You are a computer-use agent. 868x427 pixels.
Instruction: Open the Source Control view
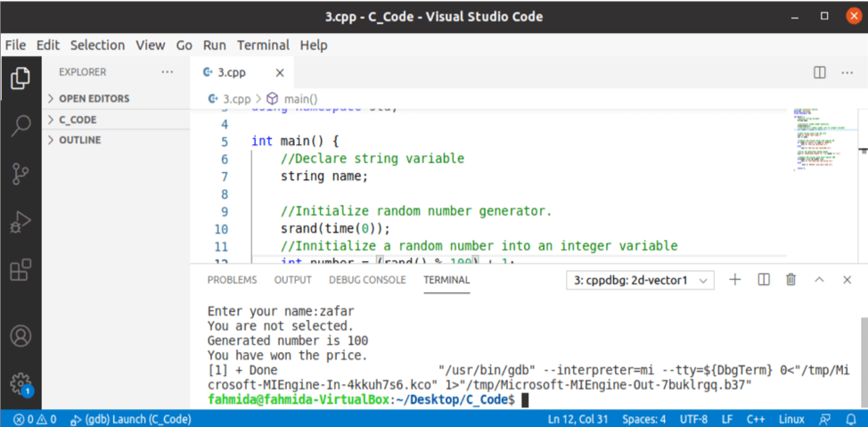(x=20, y=174)
